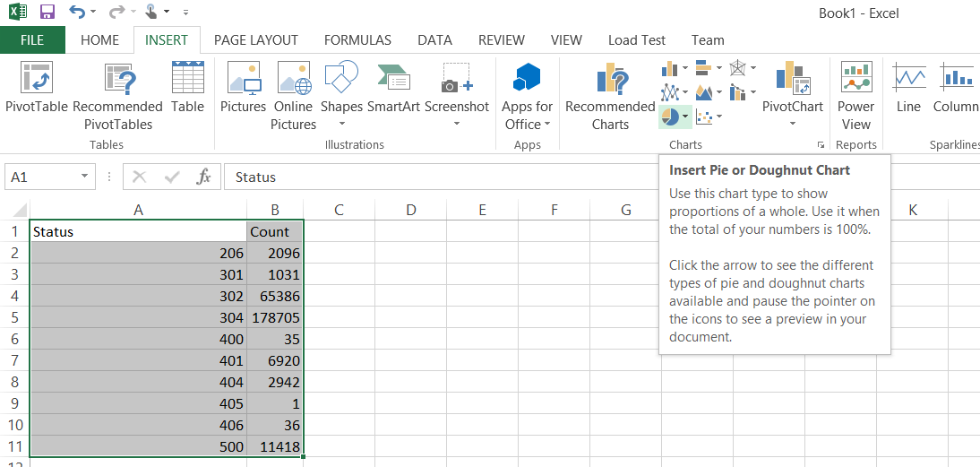Image resolution: width=980 pixels, height=467 pixels.
Task: Click the formula bar Insert Function fx
Action: point(203,177)
